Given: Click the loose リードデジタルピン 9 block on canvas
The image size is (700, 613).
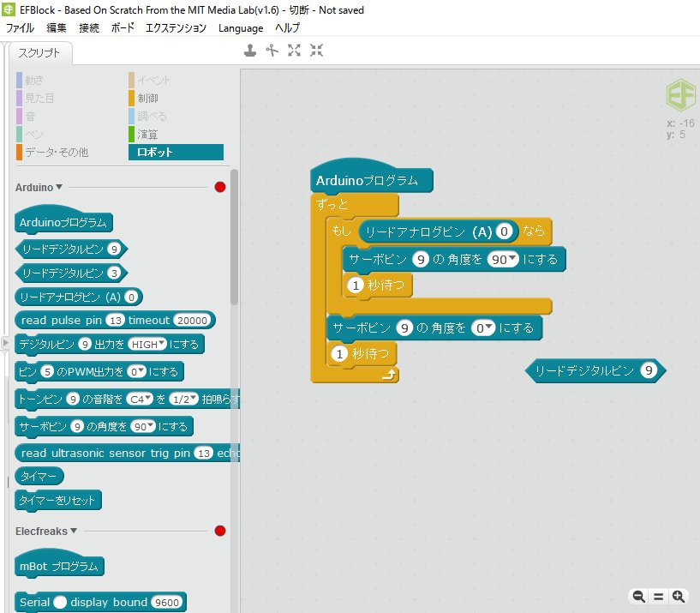Looking at the screenshot, I should point(595,370).
